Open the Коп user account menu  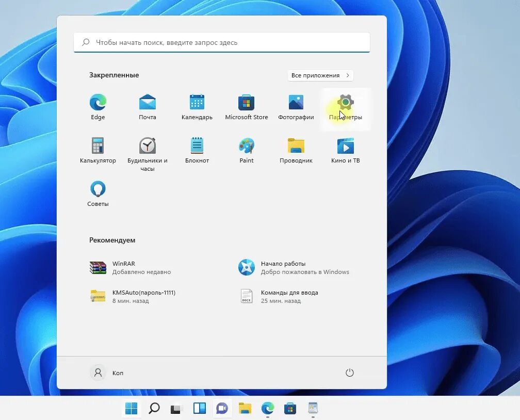point(107,373)
